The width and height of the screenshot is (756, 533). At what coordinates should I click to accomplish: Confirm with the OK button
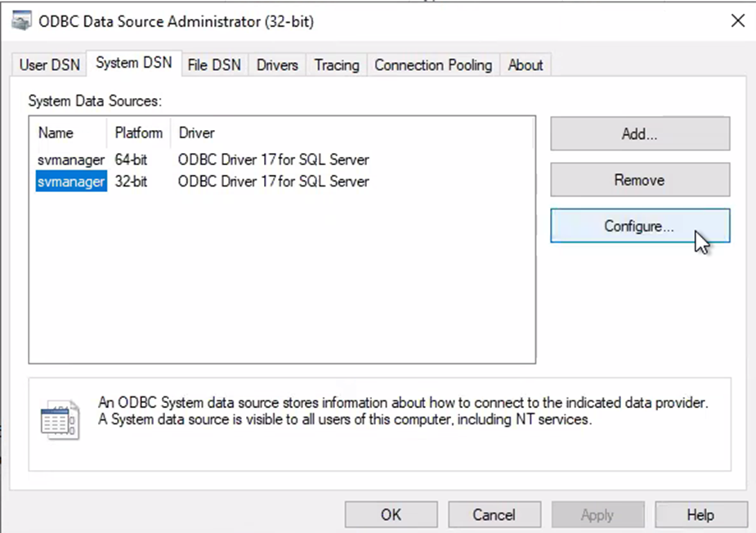pyautogui.click(x=391, y=515)
